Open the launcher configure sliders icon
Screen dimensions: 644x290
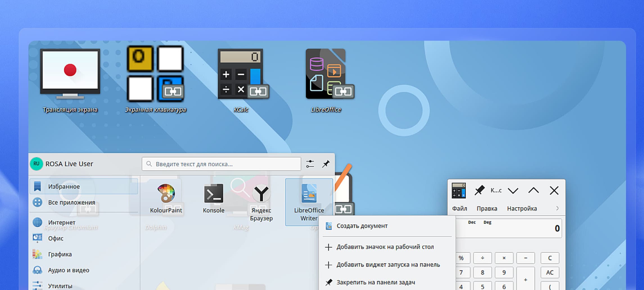[x=310, y=164]
